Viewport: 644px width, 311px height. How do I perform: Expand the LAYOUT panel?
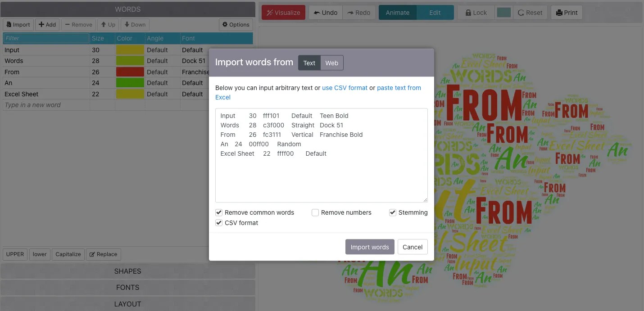point(128,304)
